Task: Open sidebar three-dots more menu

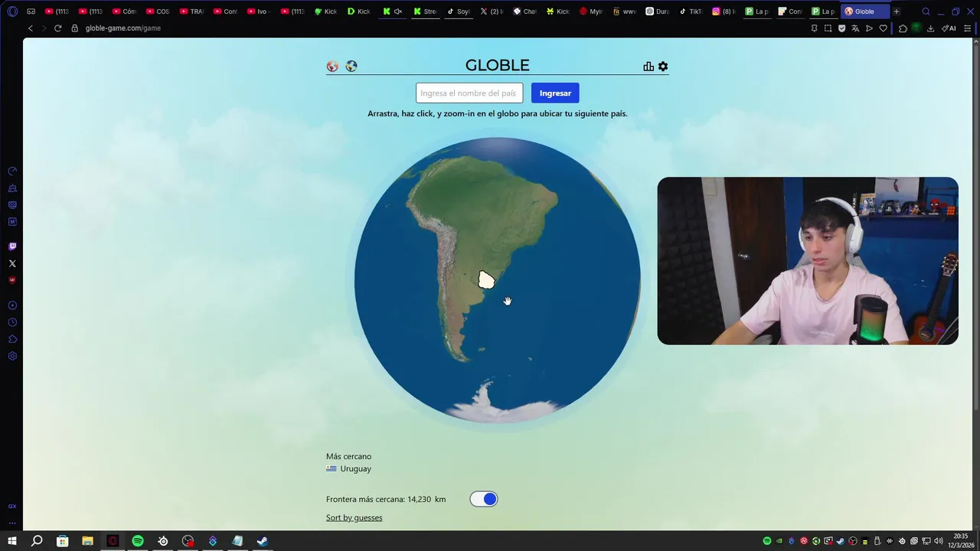Action: tap(12, 523)
